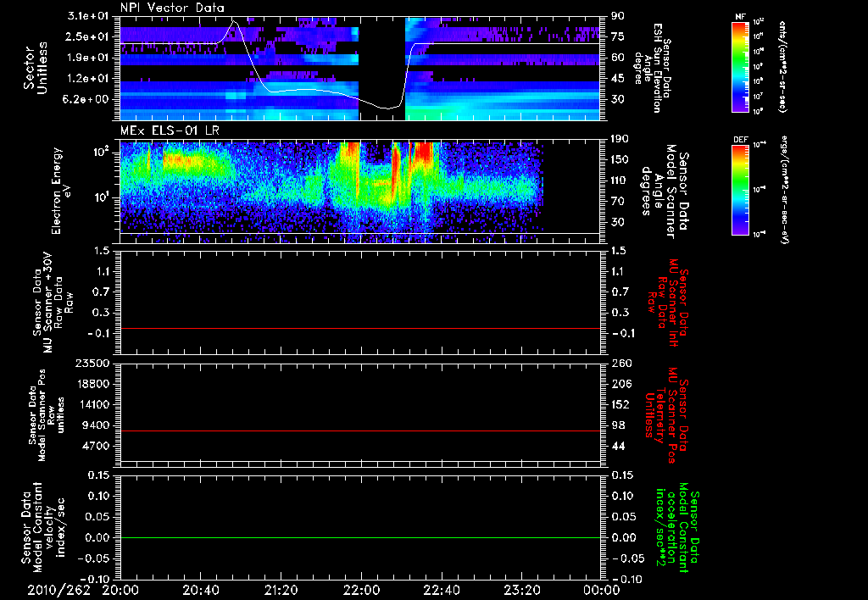Click the '2010/262' date label
This screenshot has width=868, height=600.
(x=58, y=590)
